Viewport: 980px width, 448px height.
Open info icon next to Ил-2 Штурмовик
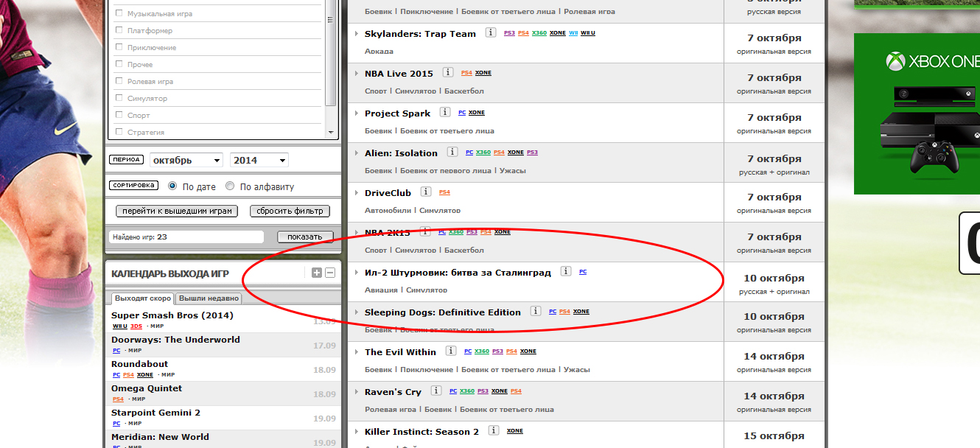click(x=565, y=272)
